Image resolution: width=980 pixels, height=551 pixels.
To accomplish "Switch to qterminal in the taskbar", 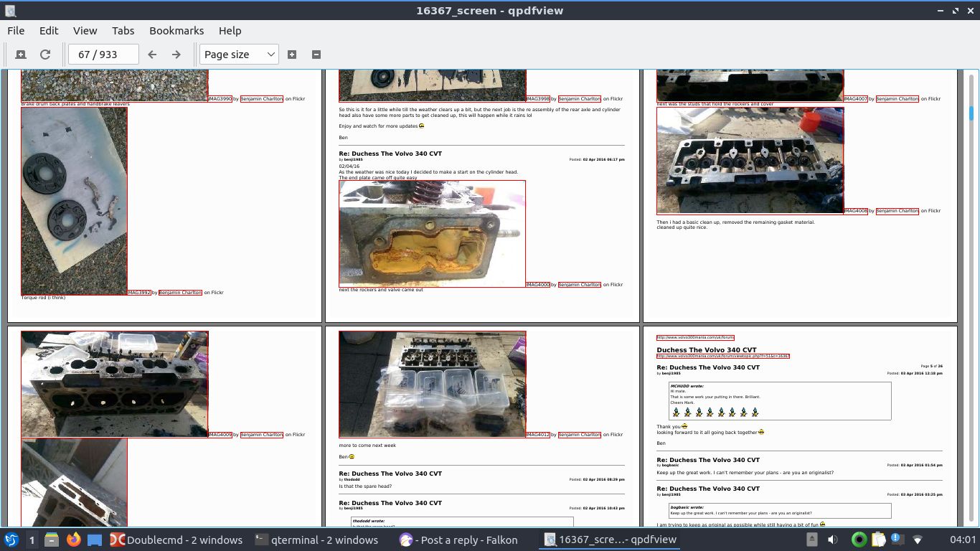I will tap(316, 540).
